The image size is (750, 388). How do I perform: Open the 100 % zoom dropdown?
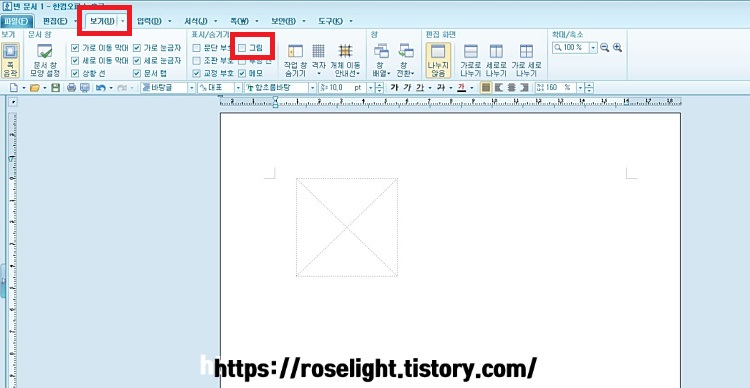point(594,48)
